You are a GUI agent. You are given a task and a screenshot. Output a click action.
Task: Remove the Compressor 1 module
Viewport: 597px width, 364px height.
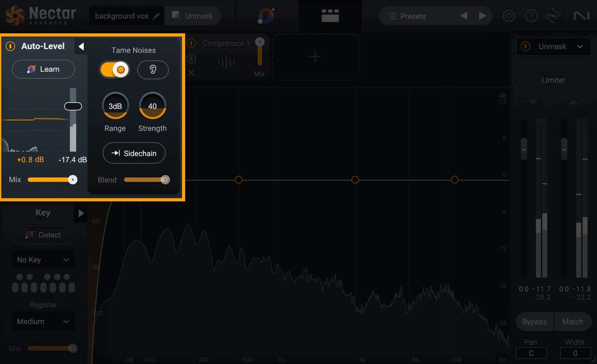[x=191, y=73]
